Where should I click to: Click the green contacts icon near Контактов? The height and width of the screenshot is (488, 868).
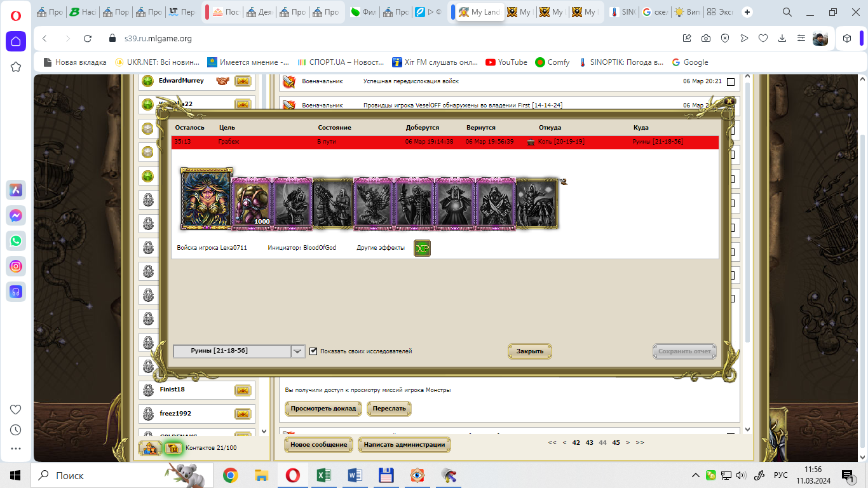pyautogui.click(x=173, y=448)
